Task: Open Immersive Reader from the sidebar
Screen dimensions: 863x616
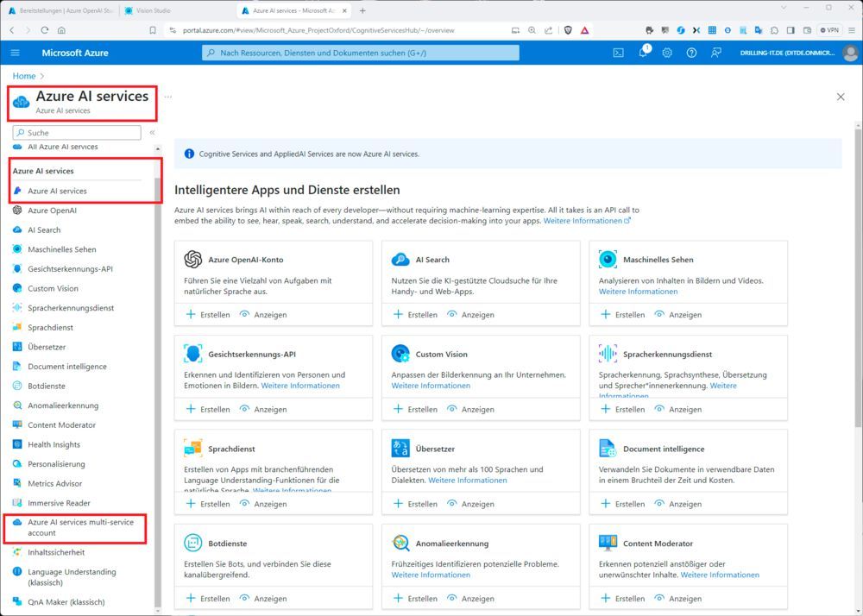Action: pos(59,502)
